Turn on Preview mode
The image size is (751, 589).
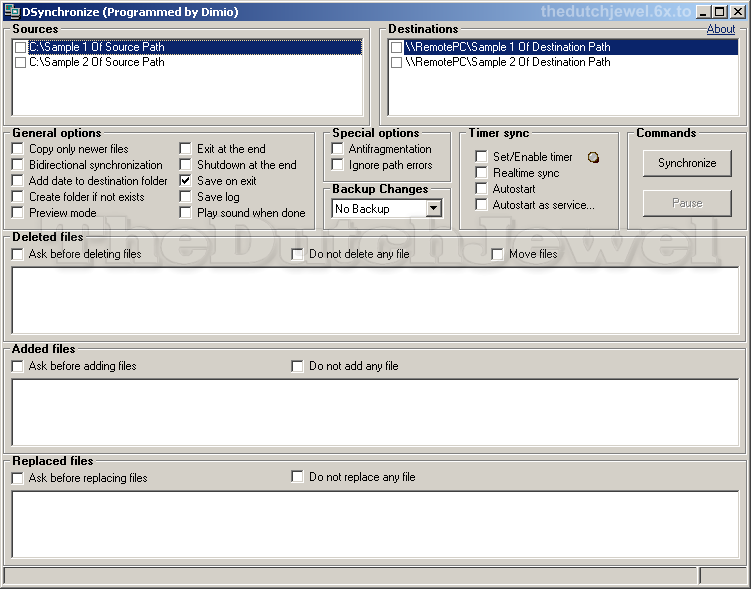pyautogui.click(x=18, y=213)
